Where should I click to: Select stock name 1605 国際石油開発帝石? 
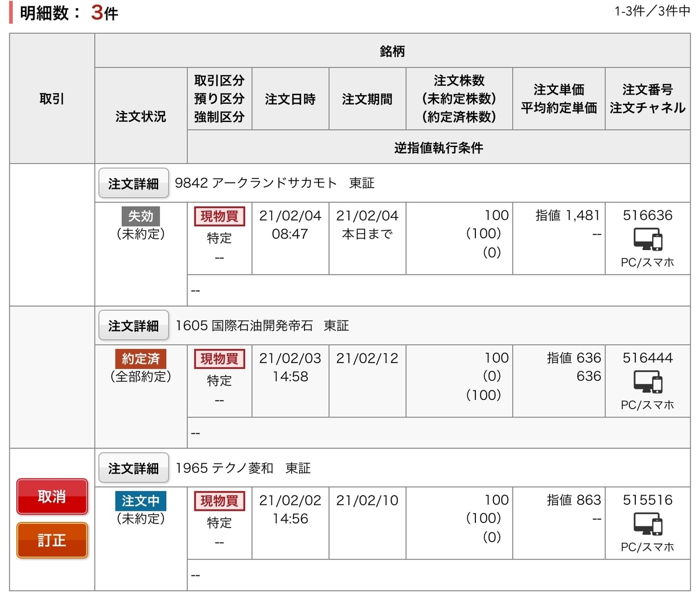pyautogui.click(x=244, y=325)
